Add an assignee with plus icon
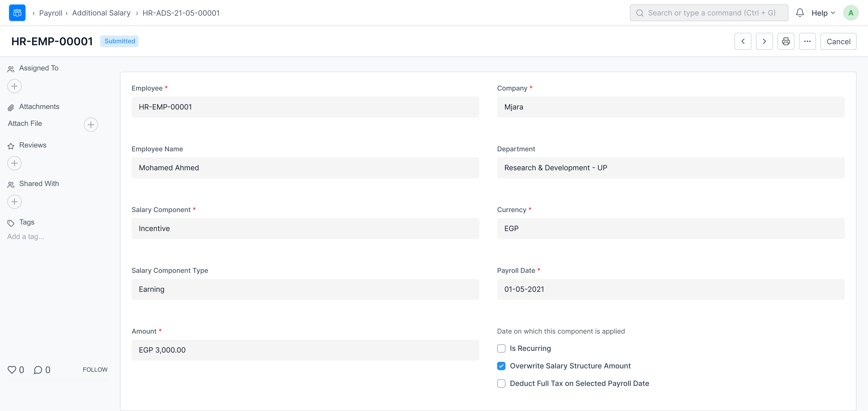 pyautogui.click(x=14, y=86)
